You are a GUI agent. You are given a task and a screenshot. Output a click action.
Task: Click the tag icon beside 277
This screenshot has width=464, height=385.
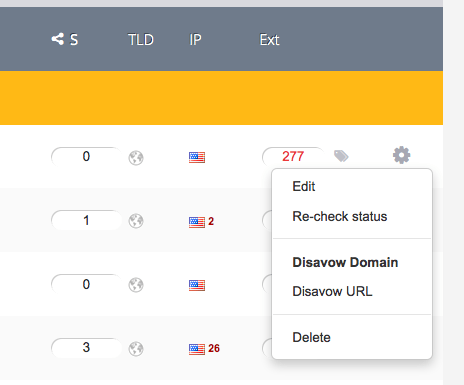[341, 156]
